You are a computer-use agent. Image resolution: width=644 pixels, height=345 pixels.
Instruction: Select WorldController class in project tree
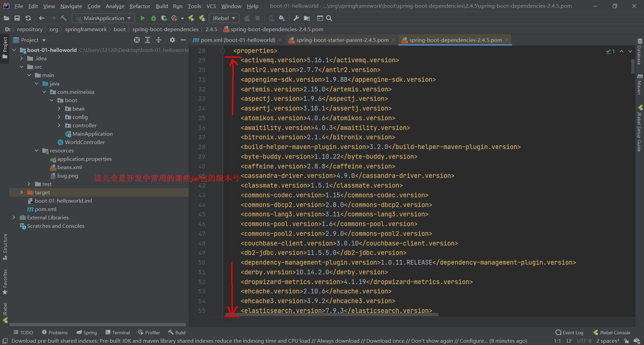[x=85, y=142]
